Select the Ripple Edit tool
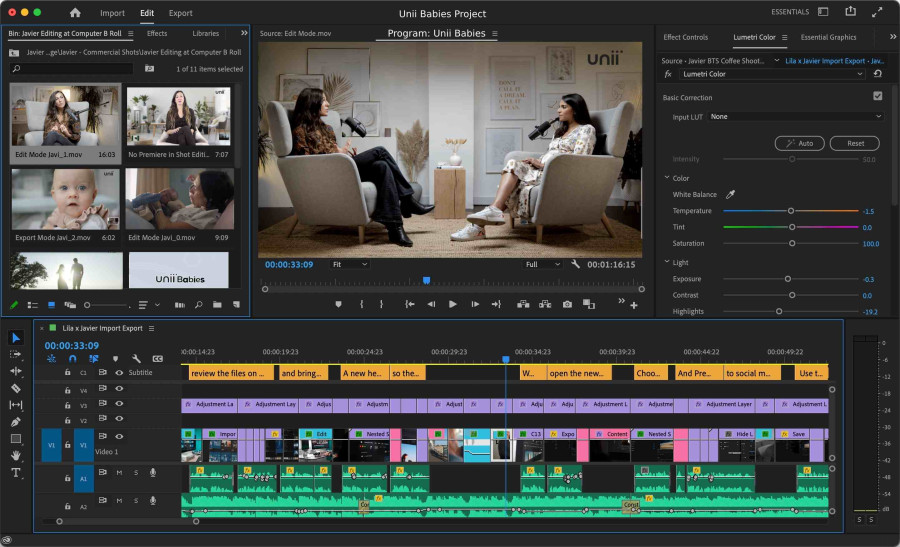 tap(16, 371)
